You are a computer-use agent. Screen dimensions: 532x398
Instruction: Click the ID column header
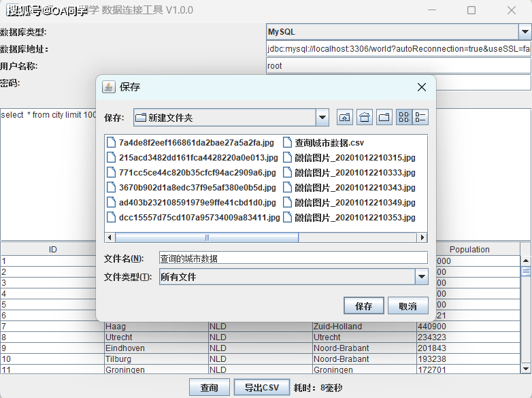click(53, 250)
